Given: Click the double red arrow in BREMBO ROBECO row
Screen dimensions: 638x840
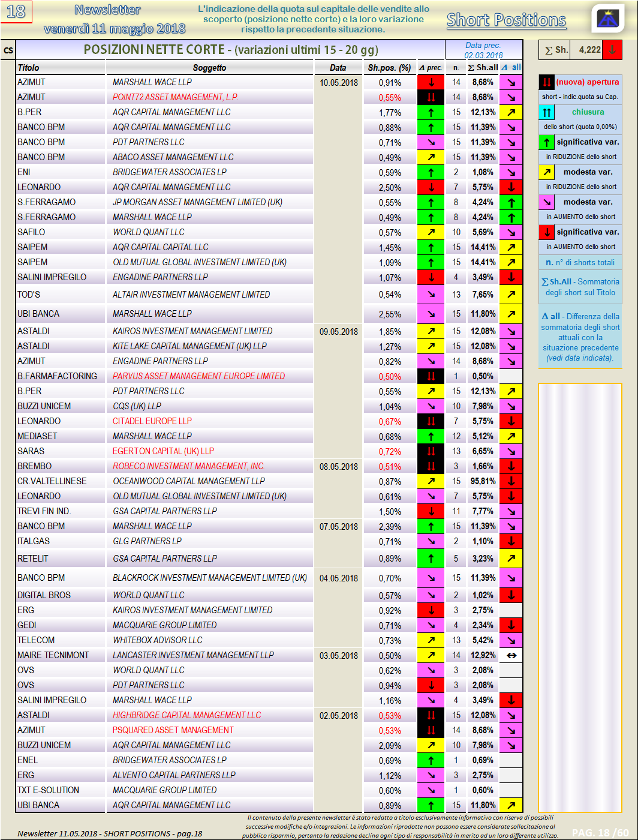Looking at the screenshot, I should [431, 466].
